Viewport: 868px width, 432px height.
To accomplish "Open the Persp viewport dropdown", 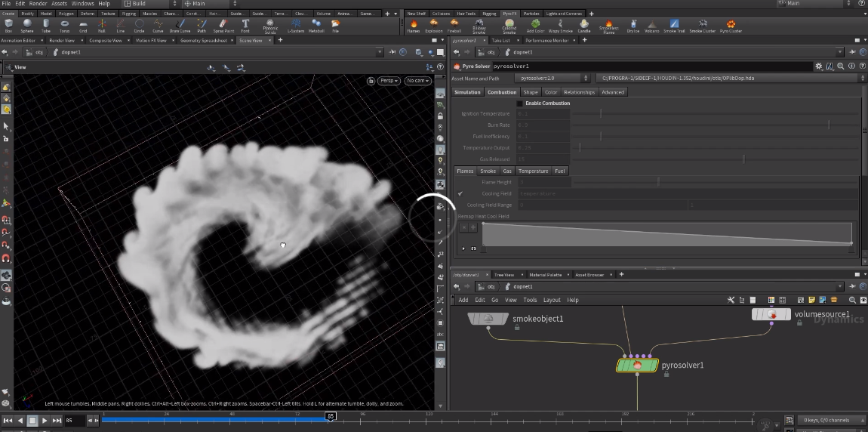I will click(x=389, y=81).
